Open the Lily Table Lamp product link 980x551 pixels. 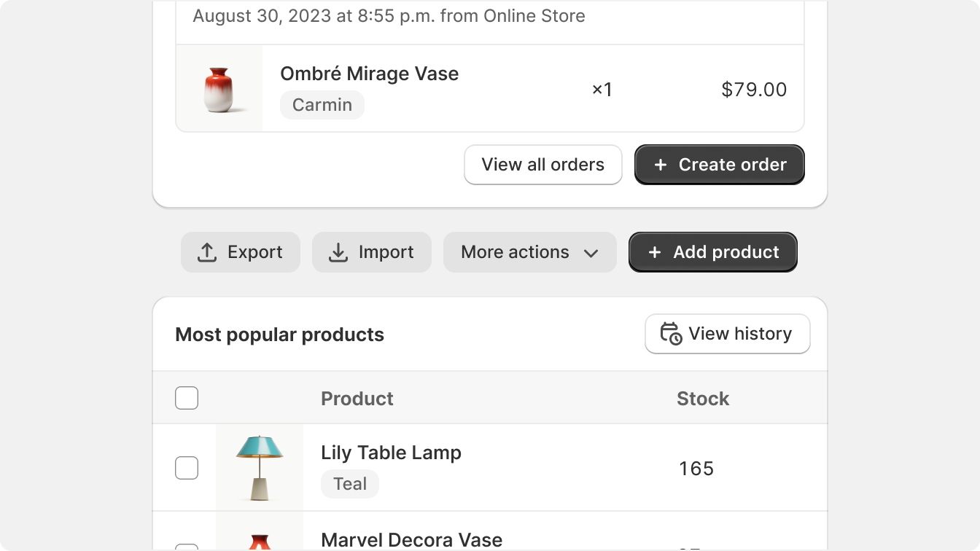tap(391, 453)
